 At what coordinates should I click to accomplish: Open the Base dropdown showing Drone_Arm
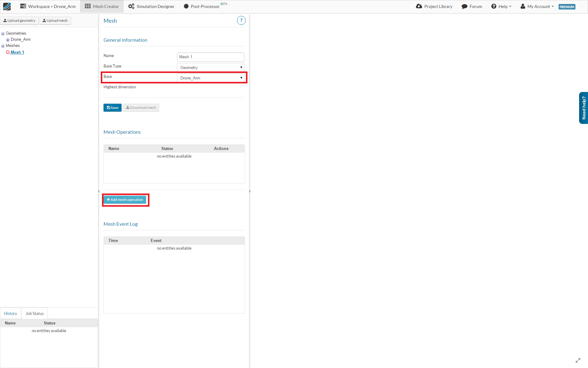pyautogui.click(x=210, y=78)
